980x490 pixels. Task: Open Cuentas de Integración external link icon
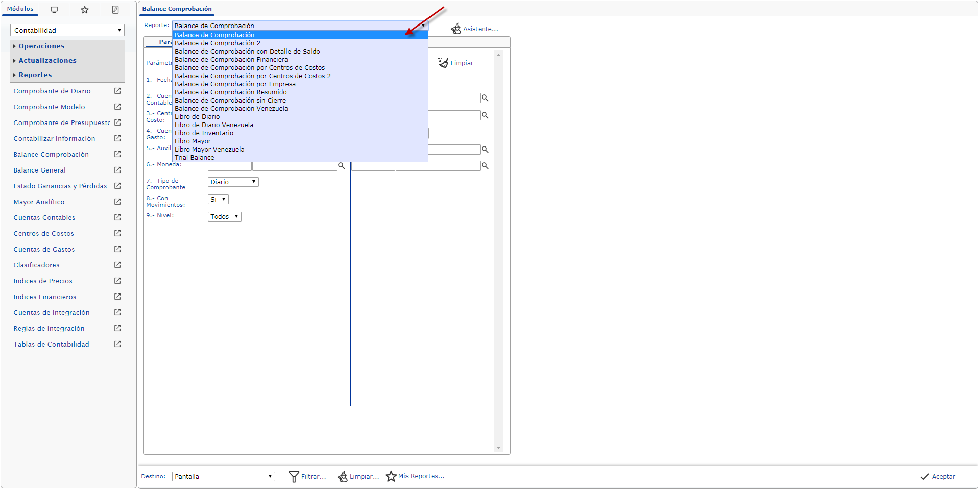point(117,312)
